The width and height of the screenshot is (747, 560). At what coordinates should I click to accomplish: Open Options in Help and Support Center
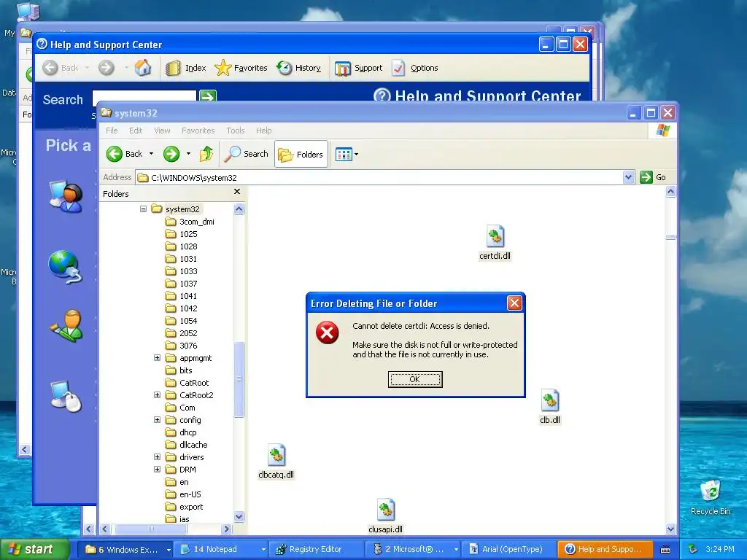pos(415,68)
